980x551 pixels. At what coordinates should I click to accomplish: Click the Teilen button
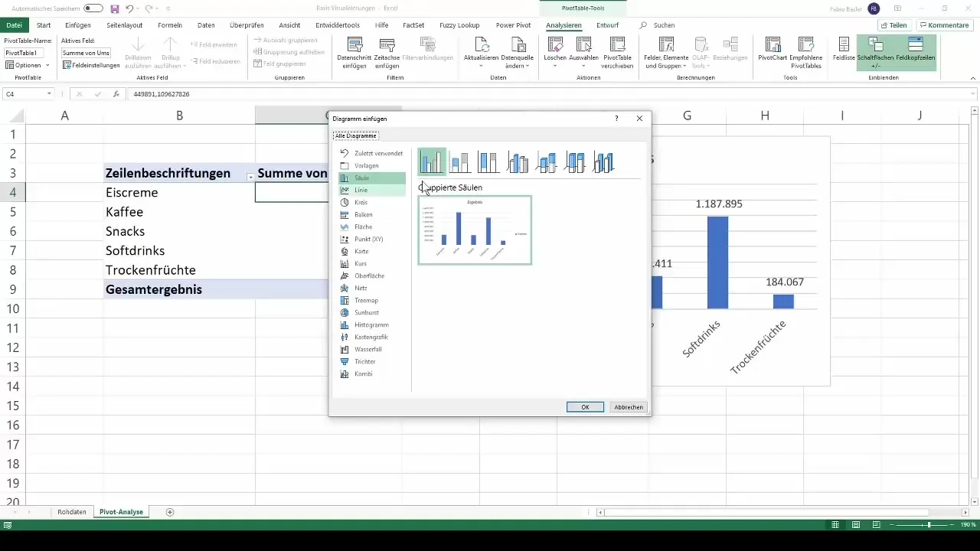click(893, 25)
